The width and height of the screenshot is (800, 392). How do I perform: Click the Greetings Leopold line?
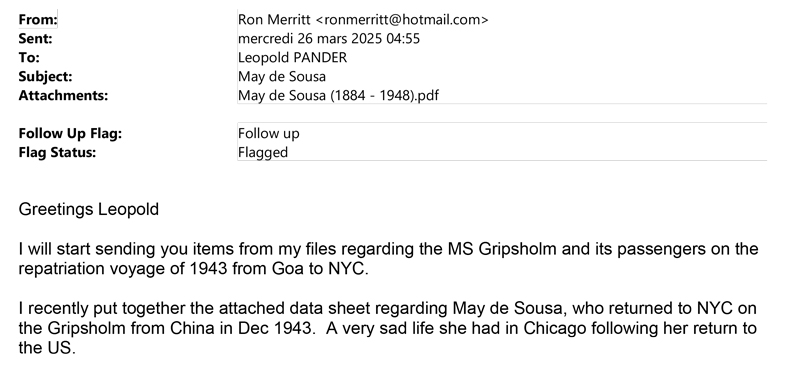pos(89,209)
